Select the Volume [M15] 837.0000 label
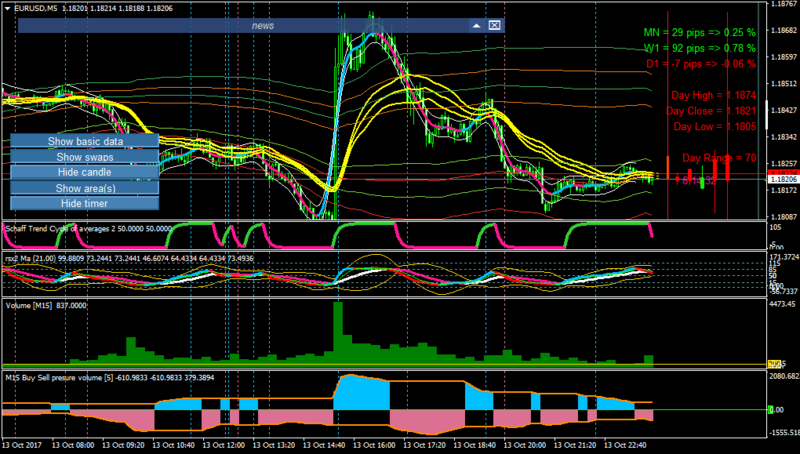 46,306
